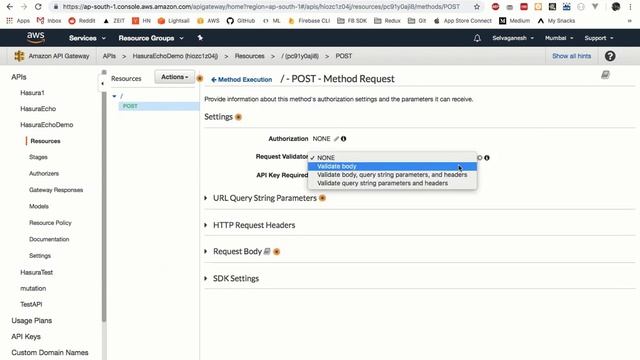Open the help question mark icon
The height and width of the screenshot is (360, 640).
point(610,56)
